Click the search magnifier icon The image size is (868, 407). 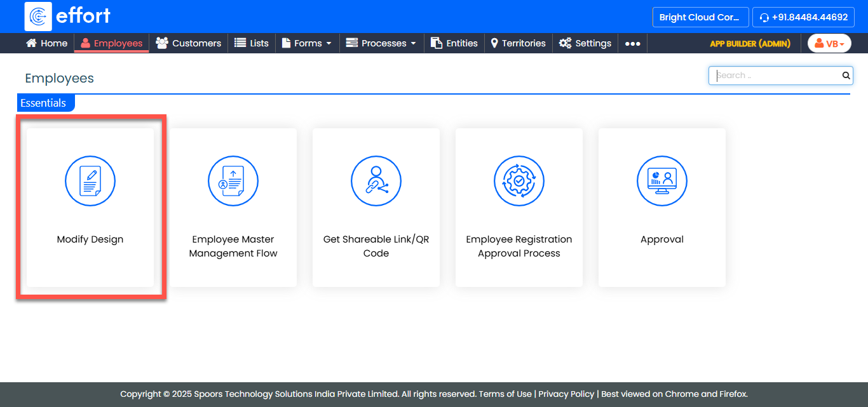pos(846,76)
